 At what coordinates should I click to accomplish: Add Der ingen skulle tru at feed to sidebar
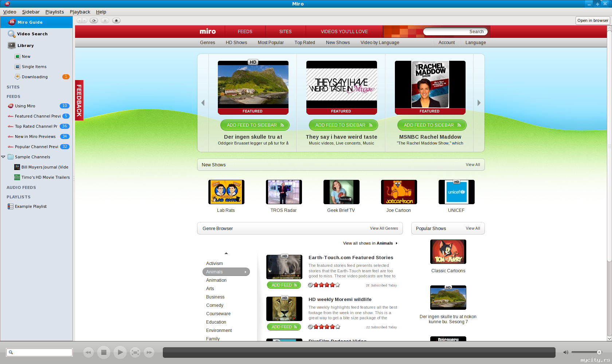coord(255,125)
